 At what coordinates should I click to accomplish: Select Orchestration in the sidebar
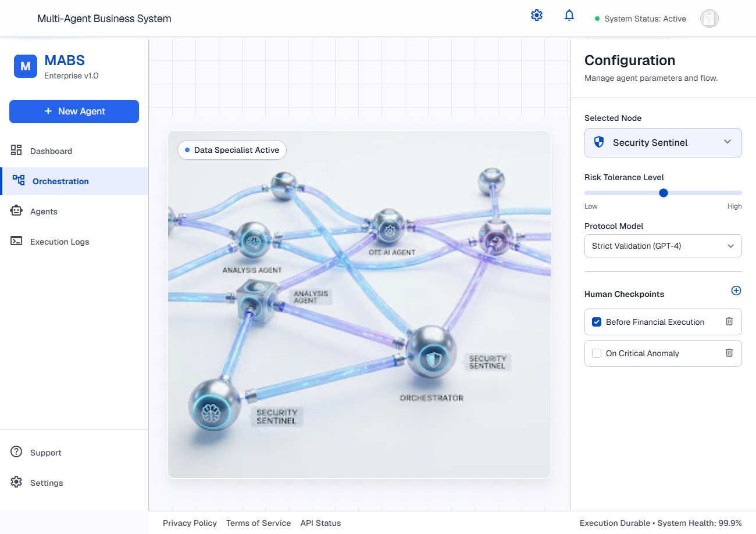pos(74,181)
